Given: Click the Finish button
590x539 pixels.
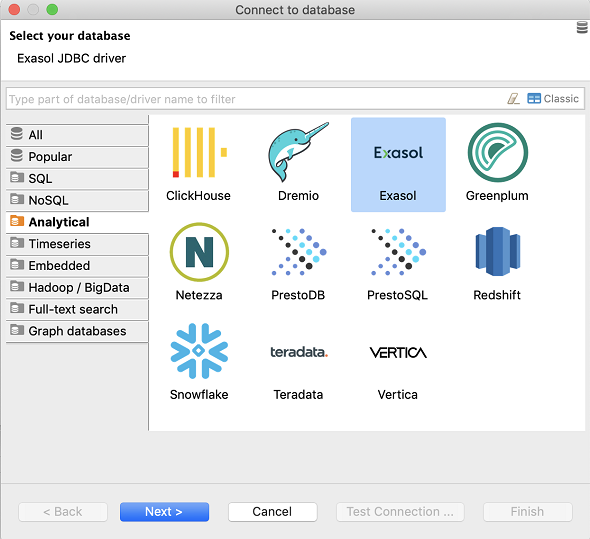Looking at the screenshot, I should click(528, 512).
